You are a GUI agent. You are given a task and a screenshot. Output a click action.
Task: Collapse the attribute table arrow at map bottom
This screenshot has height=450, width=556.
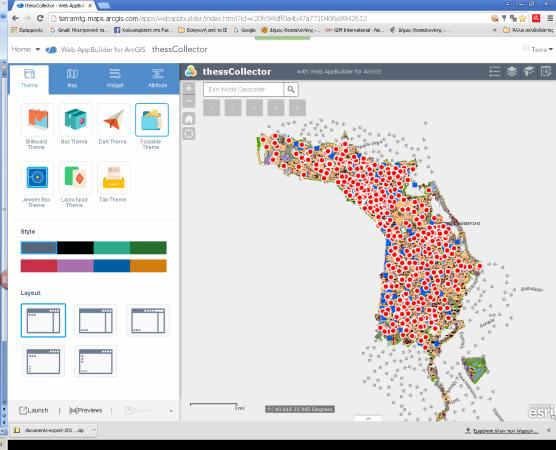pyautogui.click(x=368, y=419)
